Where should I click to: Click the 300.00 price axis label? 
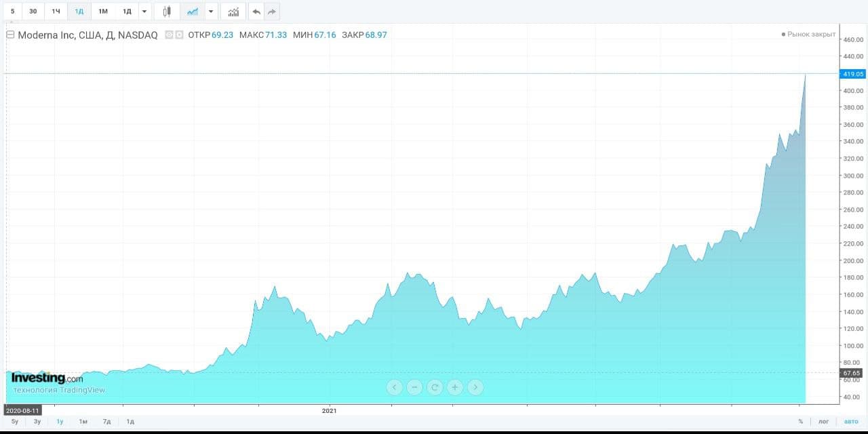click(853, 176)
